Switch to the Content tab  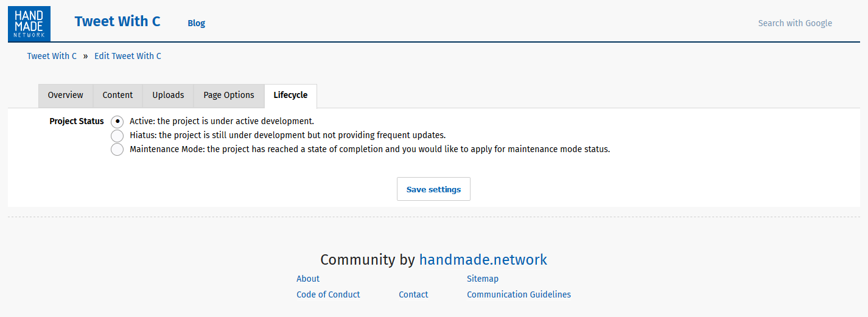[117, 96]
